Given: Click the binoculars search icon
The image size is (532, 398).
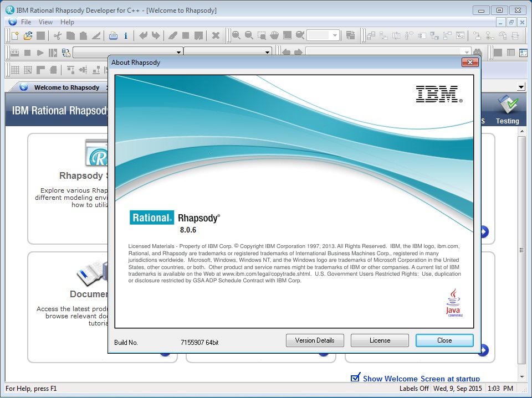Looking at the screenshot, I should point(477,52).
